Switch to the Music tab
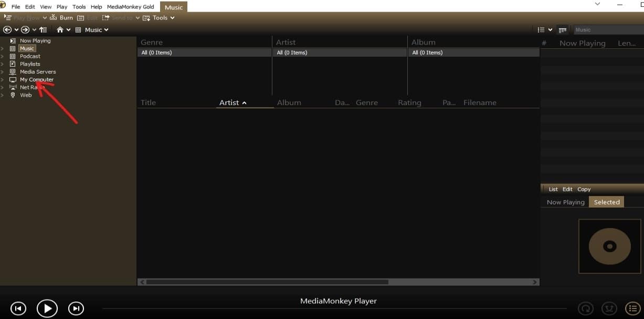Screen dimensions: 644x319 [174, 7]
